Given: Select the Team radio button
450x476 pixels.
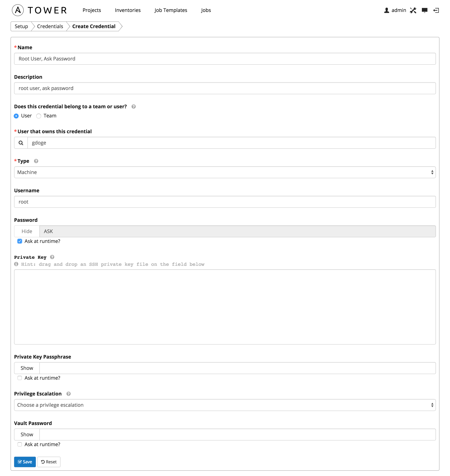Looking at the screenshot, I should pos(39,116).
